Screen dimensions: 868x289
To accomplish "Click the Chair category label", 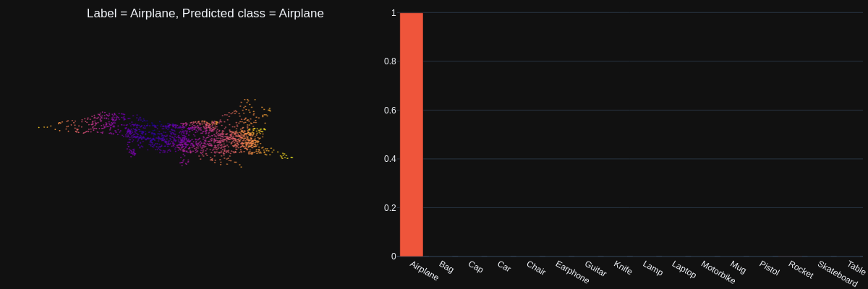I will 536,268.
